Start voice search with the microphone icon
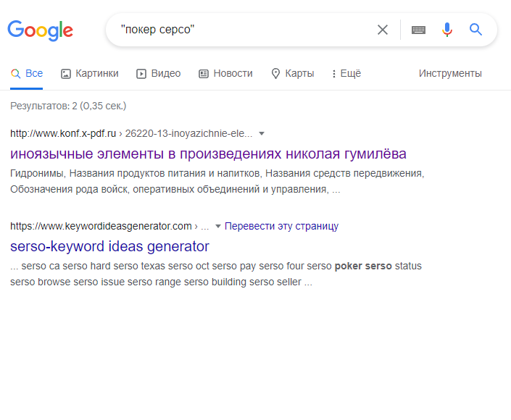 [447, 30]
